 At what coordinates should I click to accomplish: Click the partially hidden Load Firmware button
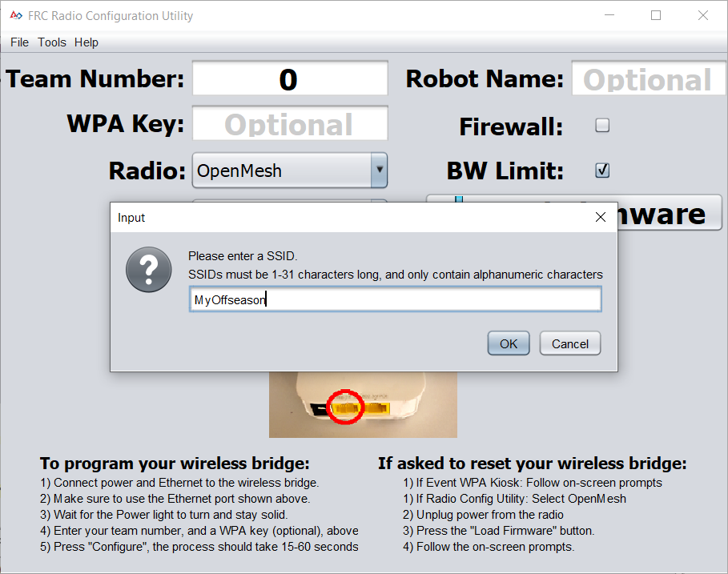click(670, 213)
